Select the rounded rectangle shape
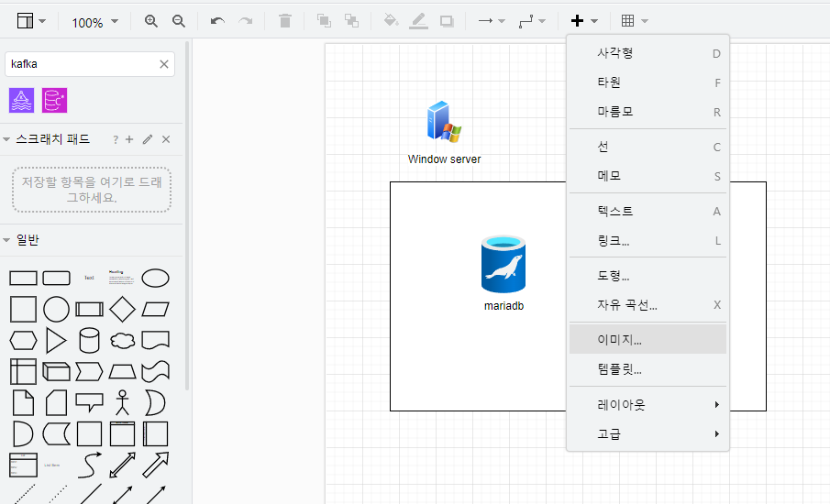830x504 pixels. (56, 279)
